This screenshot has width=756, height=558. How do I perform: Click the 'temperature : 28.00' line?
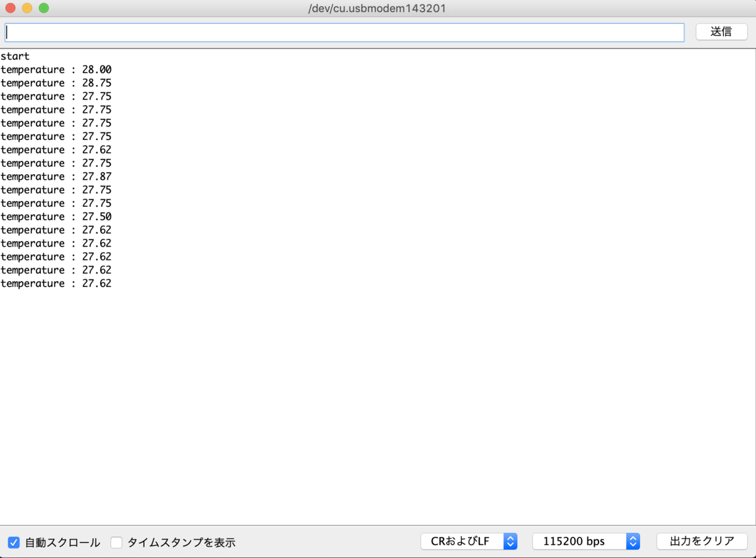(56, 69)
